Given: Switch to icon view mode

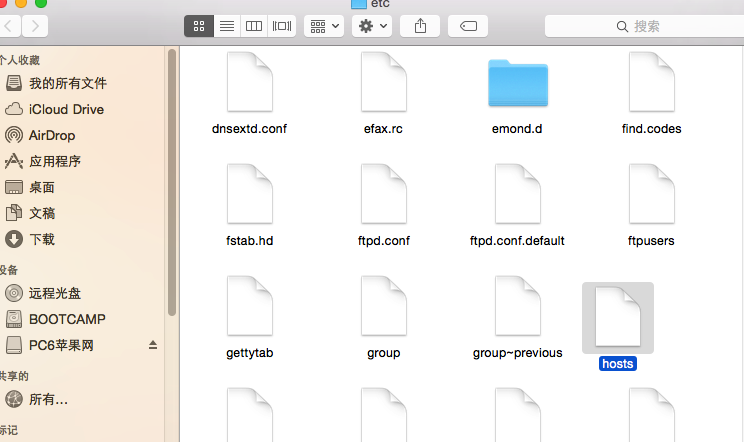Looking at the screenshot, I should point(198,26).
